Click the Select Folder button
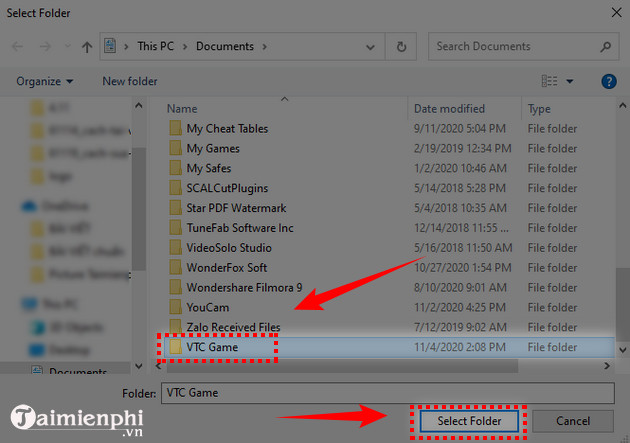This screenshot has height=443, width=630. (468, 422)
